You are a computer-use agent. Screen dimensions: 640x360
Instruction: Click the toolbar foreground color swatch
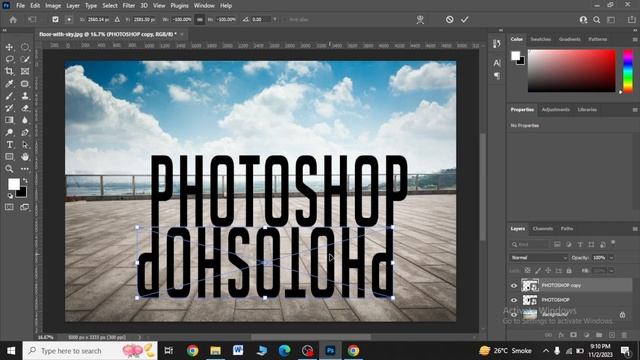[13, 184]
